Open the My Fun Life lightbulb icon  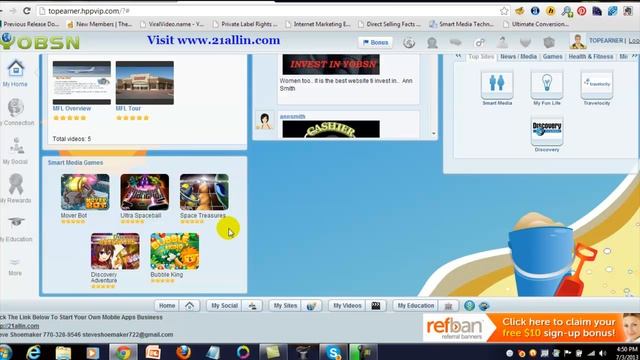(x=547, y=84)
